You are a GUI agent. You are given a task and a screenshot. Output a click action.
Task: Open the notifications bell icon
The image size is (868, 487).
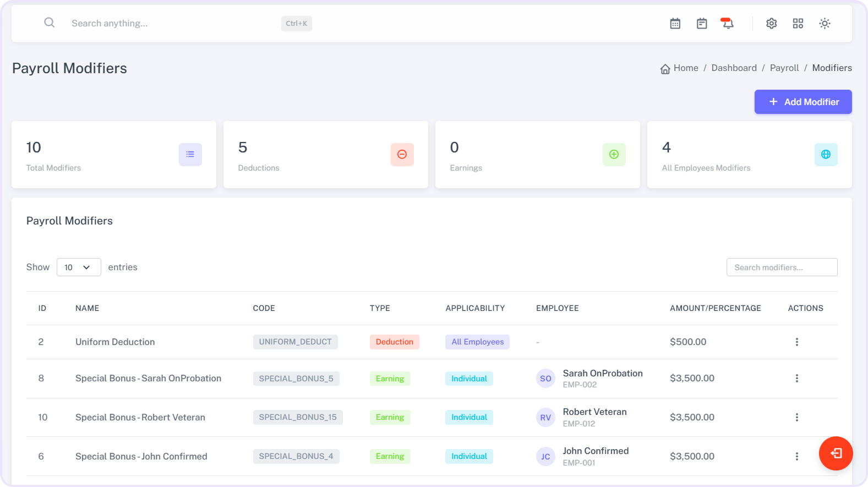pos(728,23)
